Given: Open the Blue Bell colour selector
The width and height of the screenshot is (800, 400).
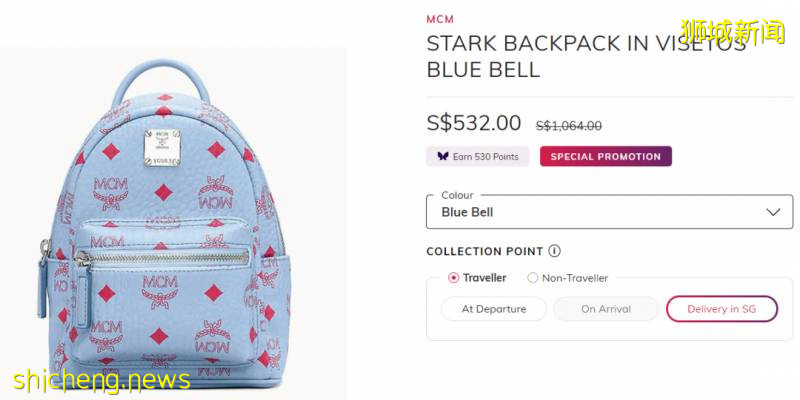Looking at the screenshot, I should 609,212.
